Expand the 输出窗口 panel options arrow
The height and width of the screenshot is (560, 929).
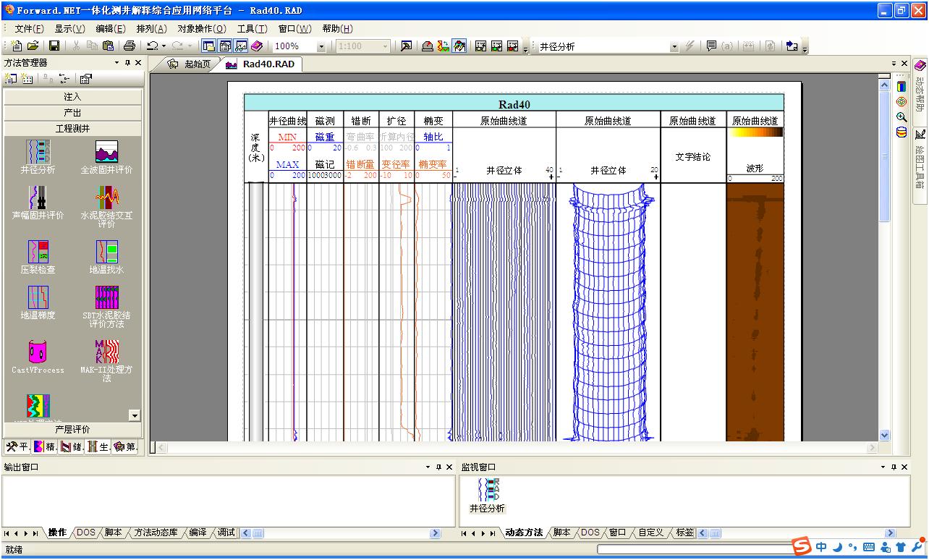428,467
